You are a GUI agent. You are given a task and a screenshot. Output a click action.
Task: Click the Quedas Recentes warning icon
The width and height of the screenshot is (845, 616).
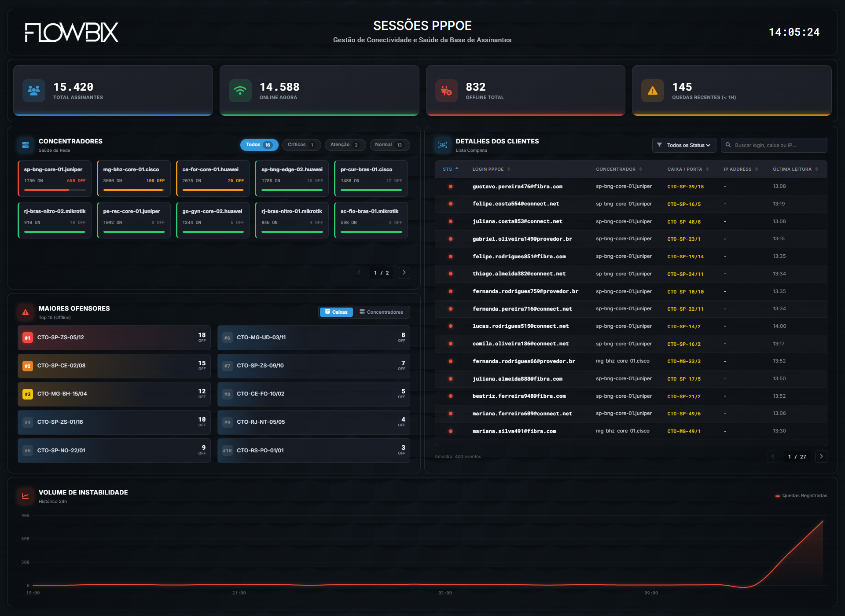[652, 91]
